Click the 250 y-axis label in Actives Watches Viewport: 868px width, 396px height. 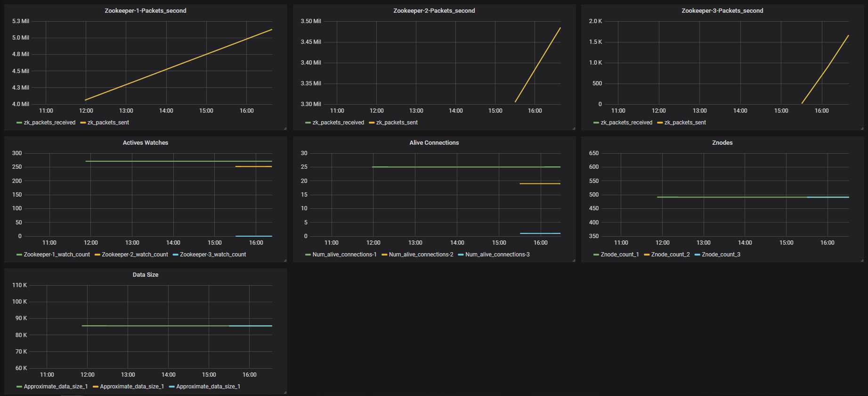[17, 167]
